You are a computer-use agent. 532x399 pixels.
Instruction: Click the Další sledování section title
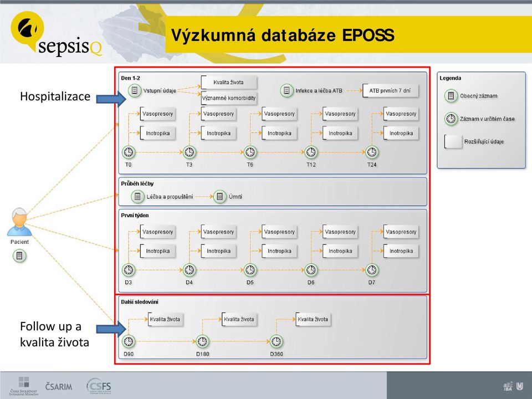(140, 302)
